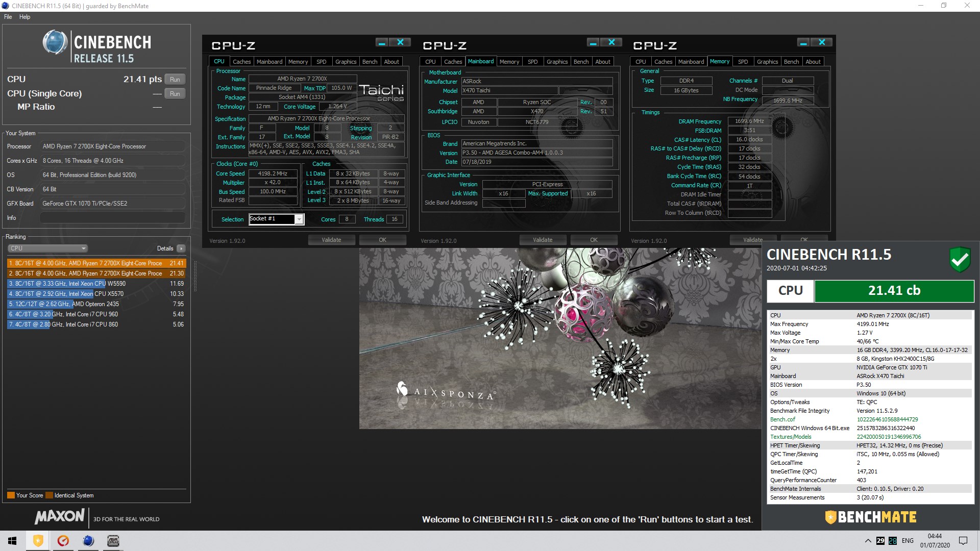Minimize the Mainboard CPU-Z window

coord(593,42)
